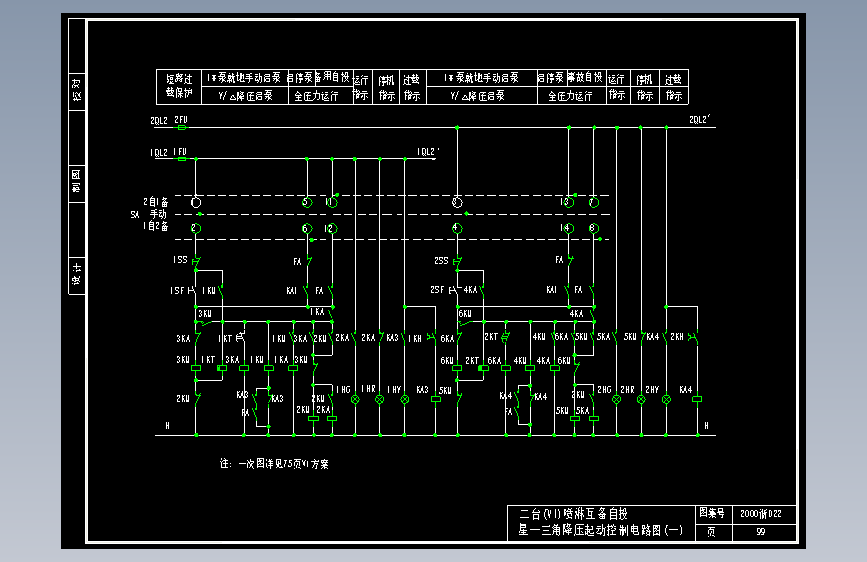Select the note 注: 一次图详见75页VI方案
This screenshot has width=867, height=562.
(x=274, y=464)
